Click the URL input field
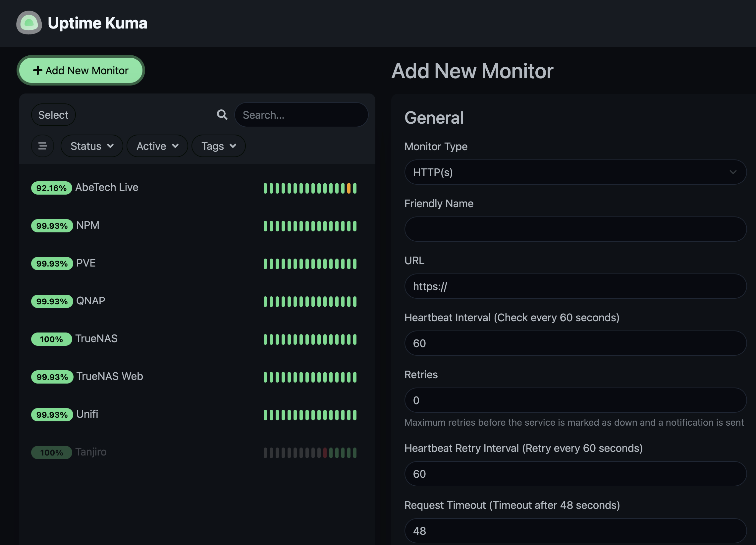756x545 pixels. 575,286
